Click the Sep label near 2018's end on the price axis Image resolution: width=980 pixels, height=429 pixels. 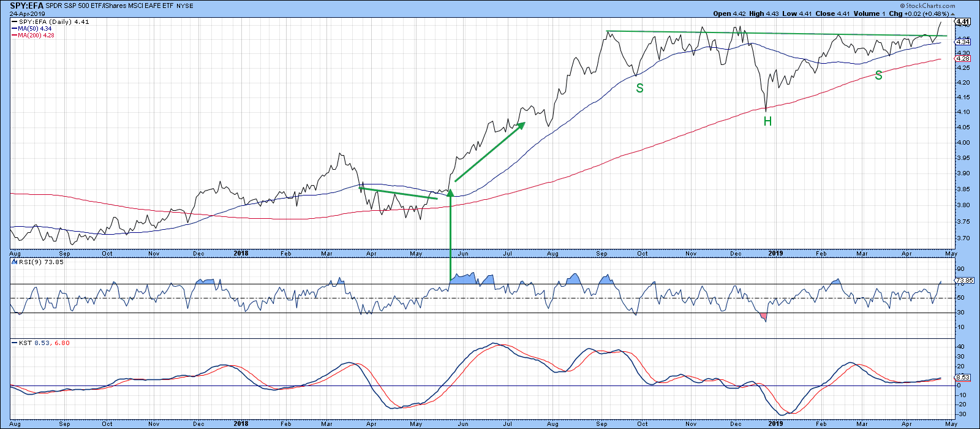(x=601, y=253)
